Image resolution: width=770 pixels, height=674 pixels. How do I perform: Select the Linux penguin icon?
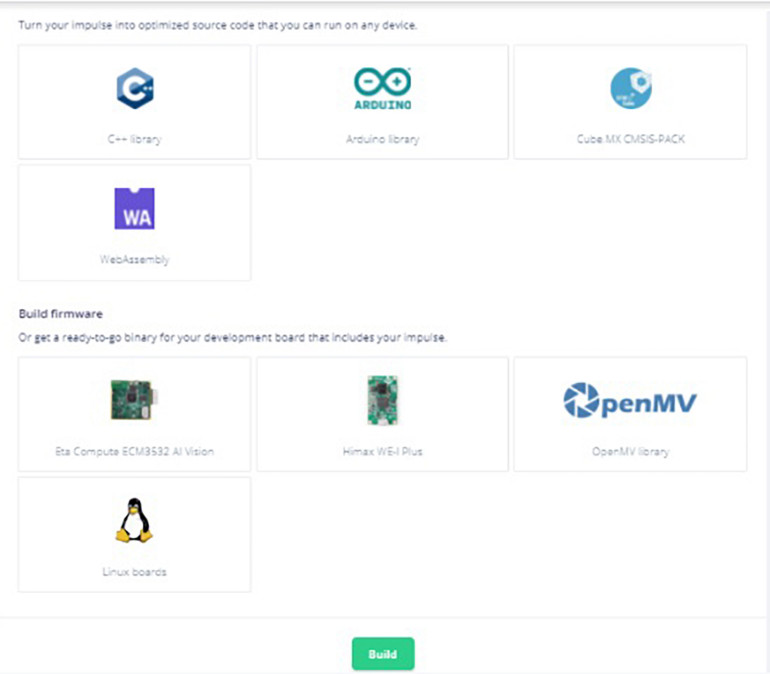pos(134,521)
